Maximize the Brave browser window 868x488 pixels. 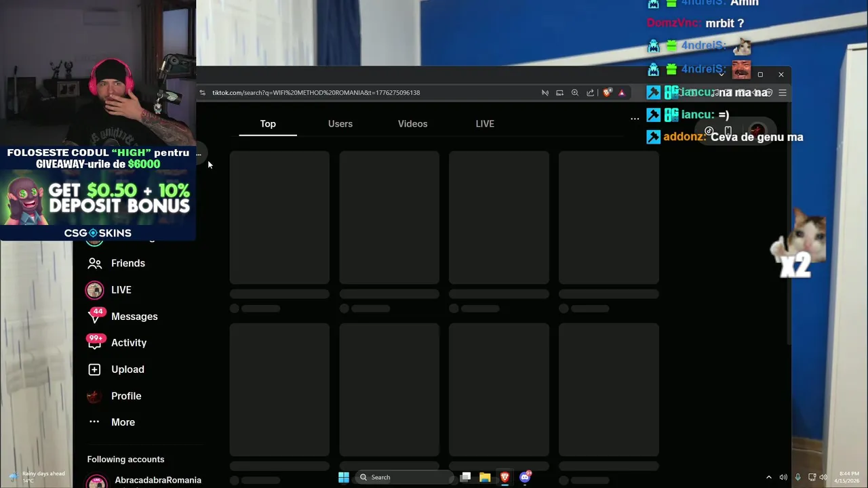tap(760, 75)
